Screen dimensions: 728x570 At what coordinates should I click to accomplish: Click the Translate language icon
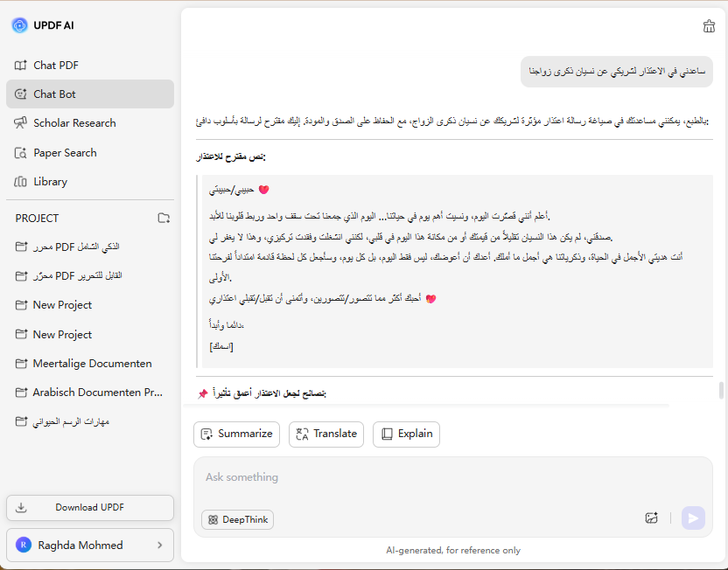[x=302, y=434]
